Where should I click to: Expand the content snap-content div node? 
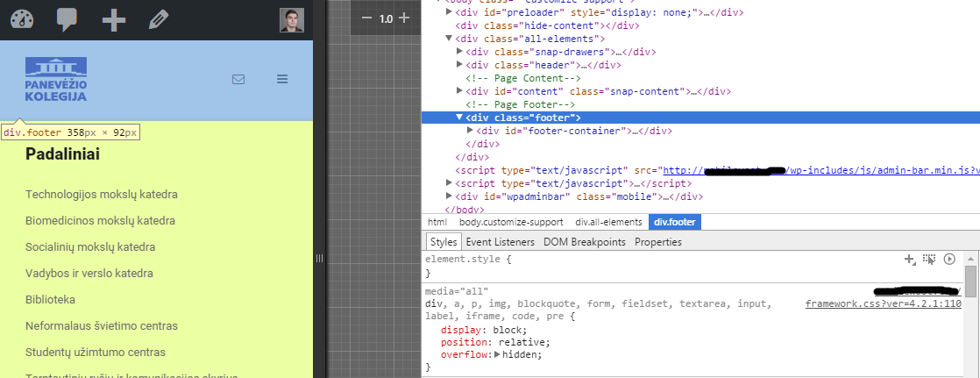tap(460, 90)
